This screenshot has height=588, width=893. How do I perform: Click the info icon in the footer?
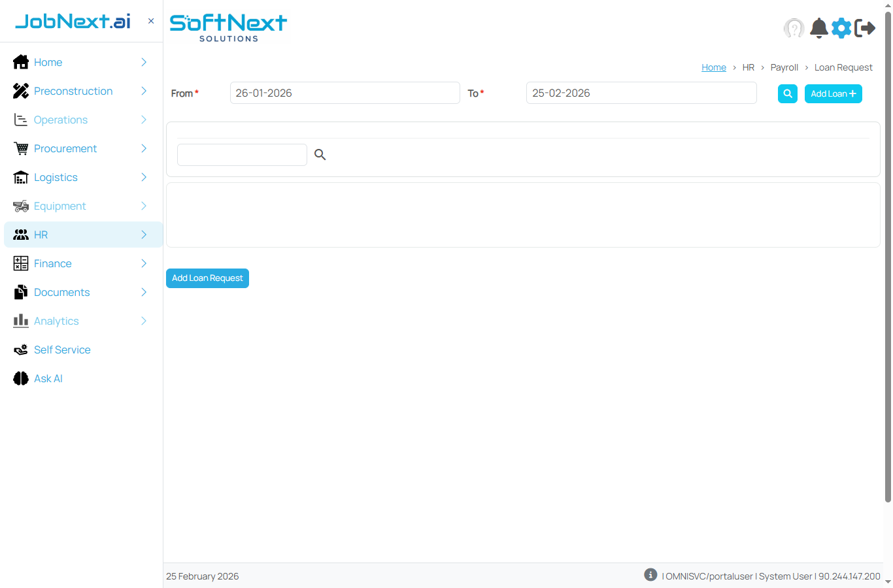click(650, 574)
